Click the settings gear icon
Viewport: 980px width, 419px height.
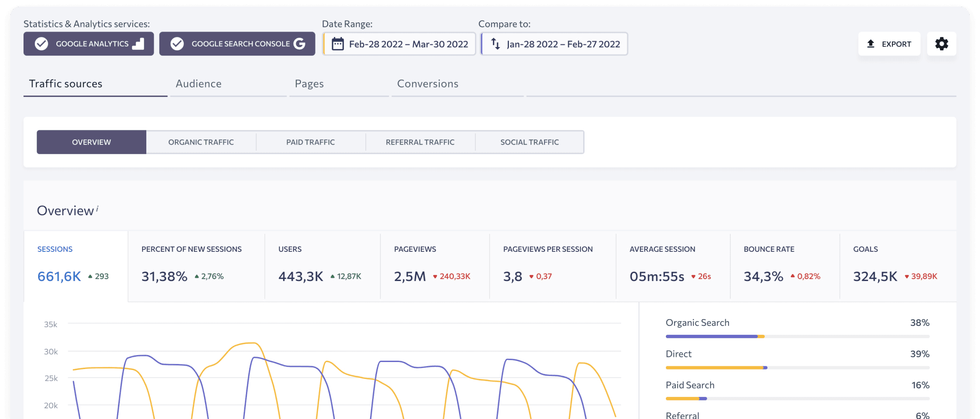tap(941, 44)
